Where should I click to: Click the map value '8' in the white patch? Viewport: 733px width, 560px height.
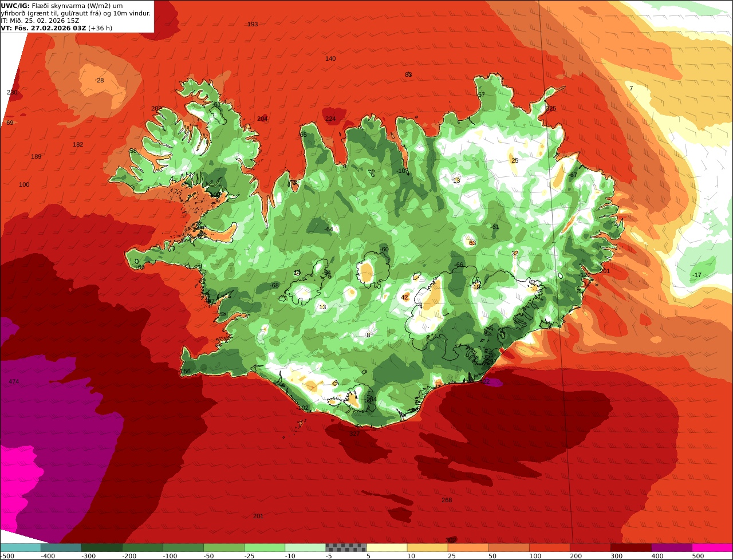click(368, 335)
